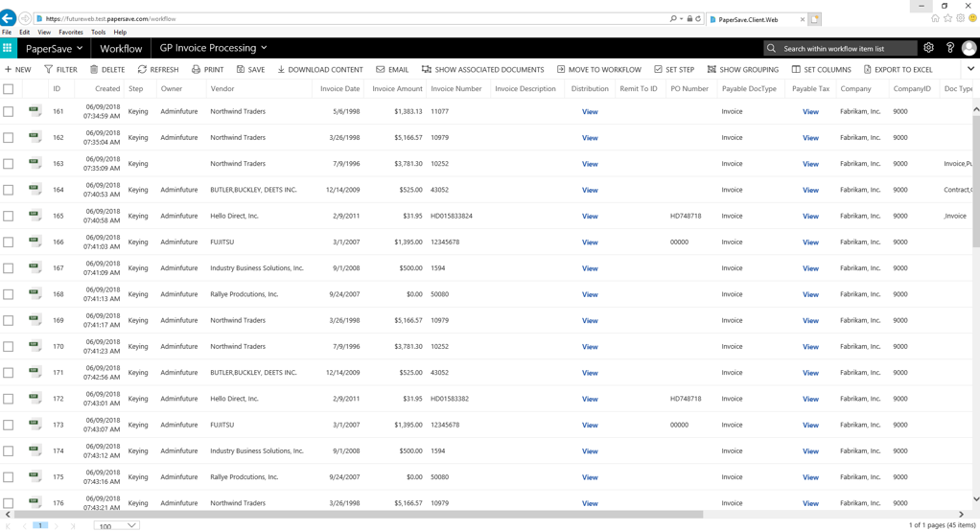Click Payable Tax View link for item 173
980x531 pixels.
[810, 426]
